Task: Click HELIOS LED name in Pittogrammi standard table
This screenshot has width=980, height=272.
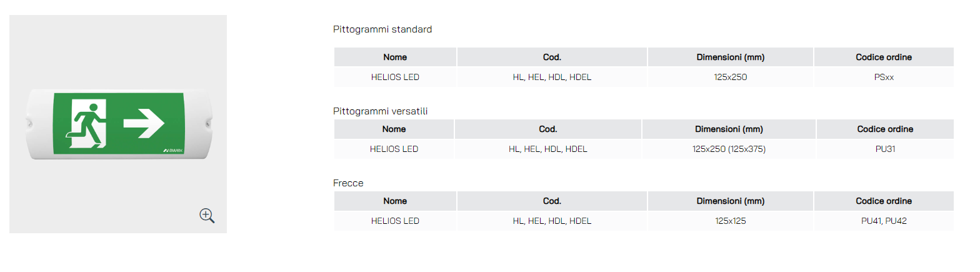Action: (x=395, y=78)
